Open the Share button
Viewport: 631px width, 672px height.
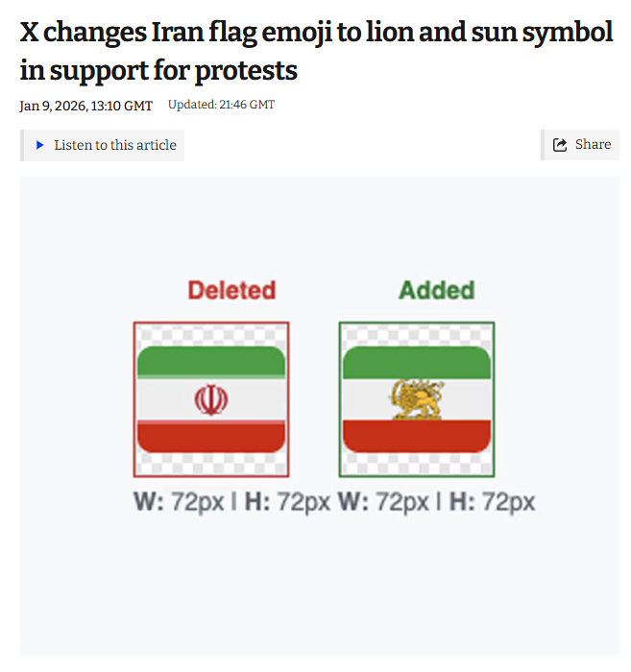[x=580, y=145]
